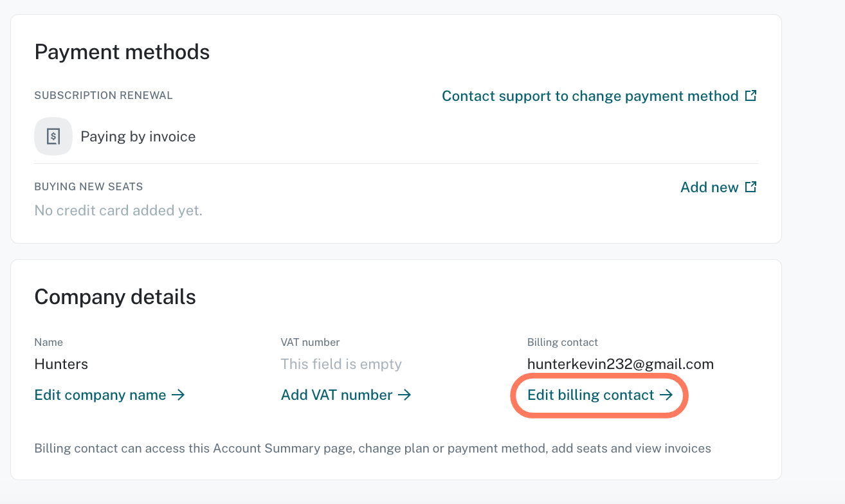Select Add new credit card link
Viewport: 845px width, 504px height.
pyautogui.click(x=718, y=187)
